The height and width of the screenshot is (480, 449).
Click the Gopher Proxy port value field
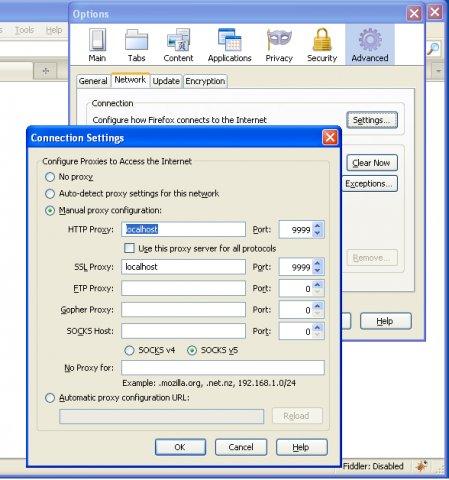(x=296, y=309)
